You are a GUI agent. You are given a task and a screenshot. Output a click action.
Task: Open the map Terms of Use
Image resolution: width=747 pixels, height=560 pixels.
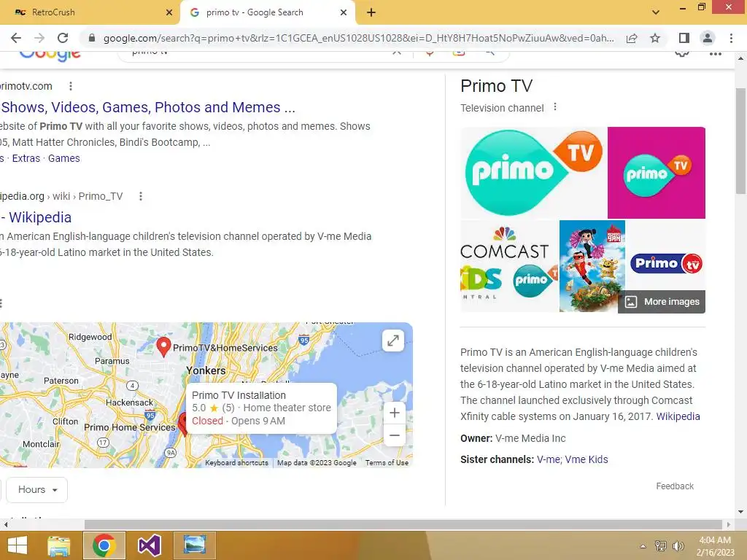coord(387,463)
